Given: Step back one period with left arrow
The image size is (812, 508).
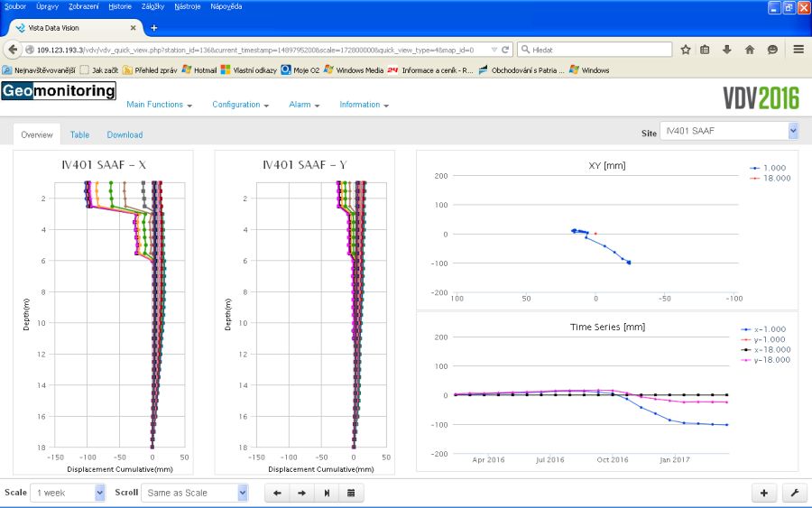Looking at the screenshot, I should coord(277,493).
